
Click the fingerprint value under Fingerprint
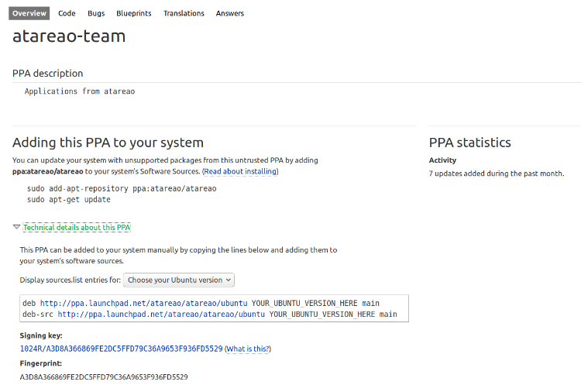click(x=104, y=377)
